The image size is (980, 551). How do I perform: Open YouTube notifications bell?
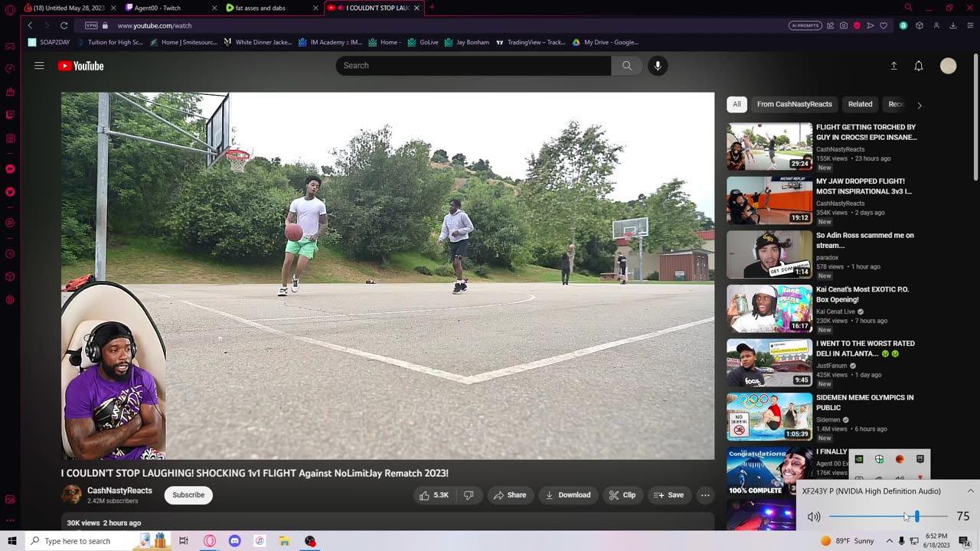coord(919,66)
